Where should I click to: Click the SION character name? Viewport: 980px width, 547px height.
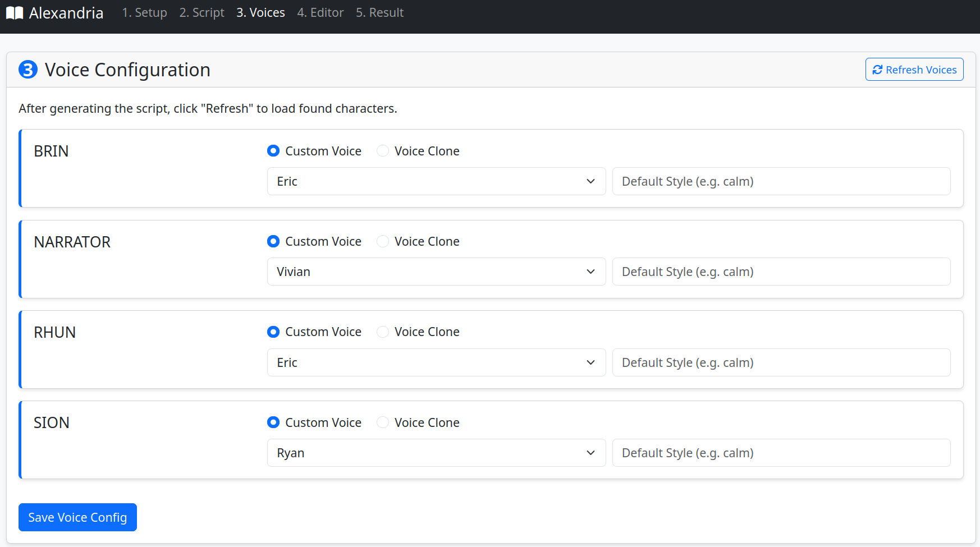pyautogui.click(x=52, y=422)
